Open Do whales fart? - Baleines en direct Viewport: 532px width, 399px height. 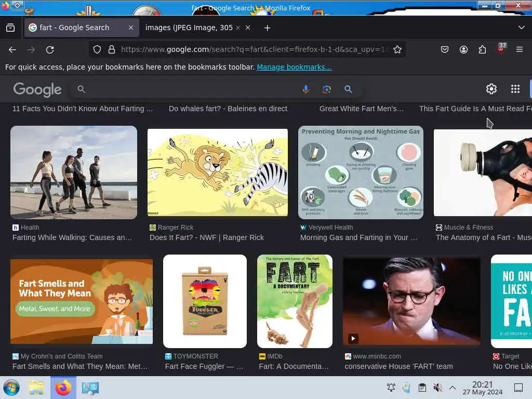228,109
